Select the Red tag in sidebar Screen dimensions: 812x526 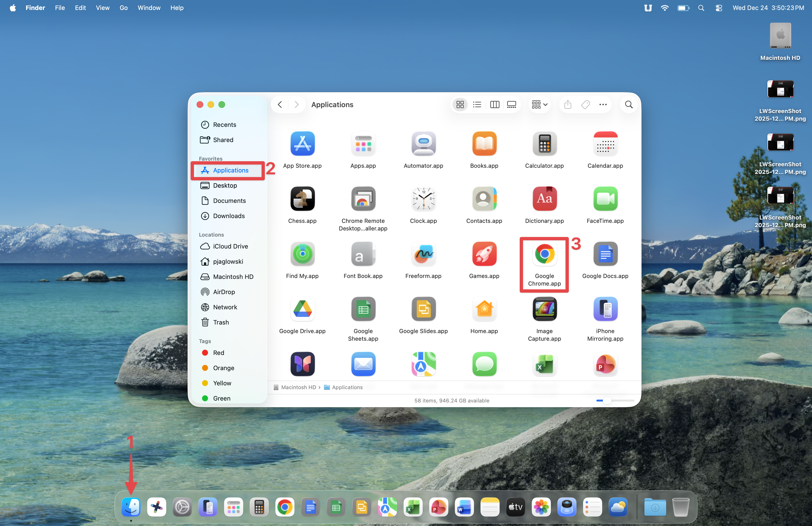218,353
